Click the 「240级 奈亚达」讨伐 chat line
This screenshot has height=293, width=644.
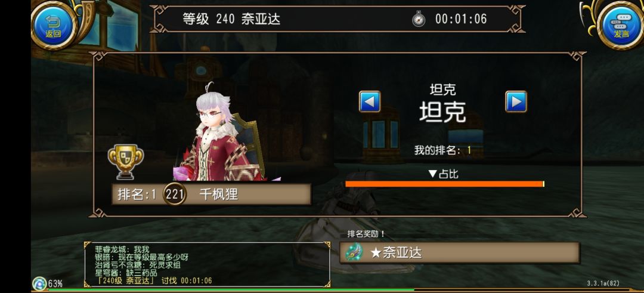tap(154, 280)
